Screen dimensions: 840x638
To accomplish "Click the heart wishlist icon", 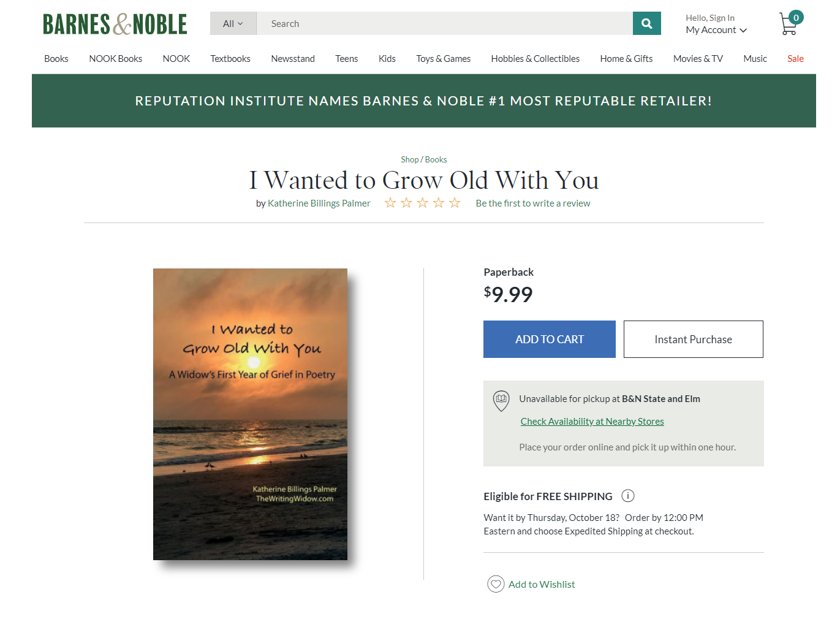I will pyautogui.click(x=496, y=584).
